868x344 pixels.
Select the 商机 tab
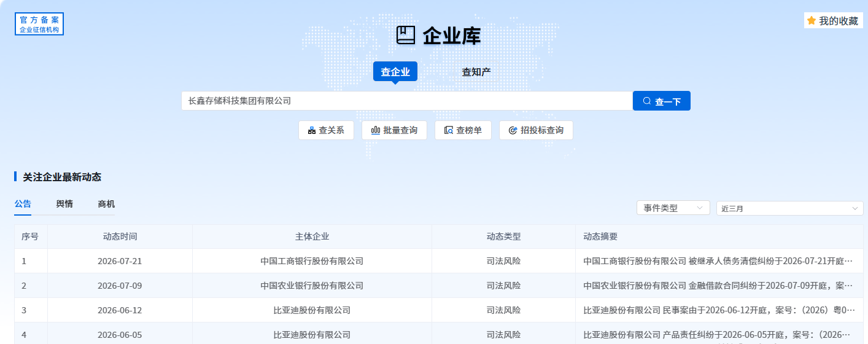click(106, 204)
